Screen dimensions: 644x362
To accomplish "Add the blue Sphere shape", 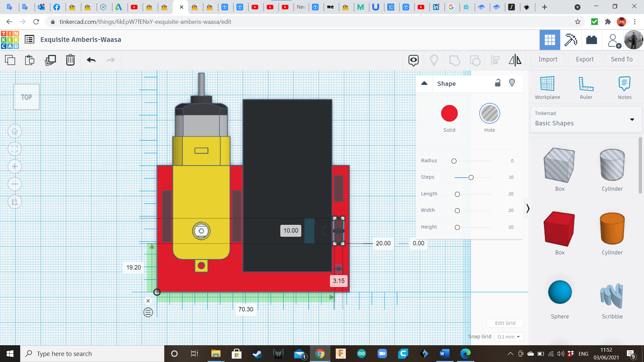I will tap(559, 292).
